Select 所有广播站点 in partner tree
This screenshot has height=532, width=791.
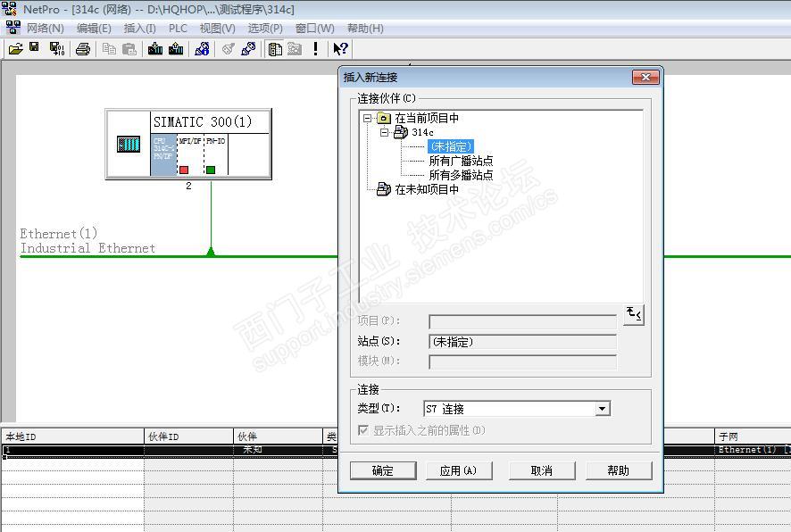[461, 161]
